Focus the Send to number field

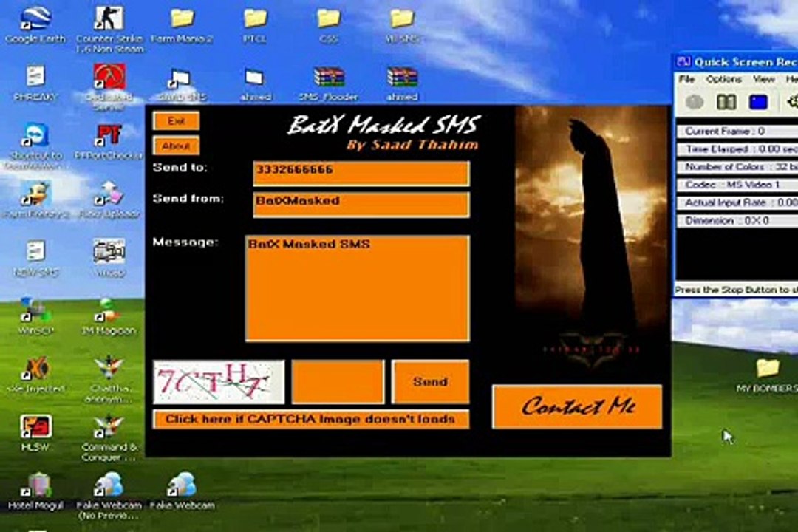tap(361, 174)
